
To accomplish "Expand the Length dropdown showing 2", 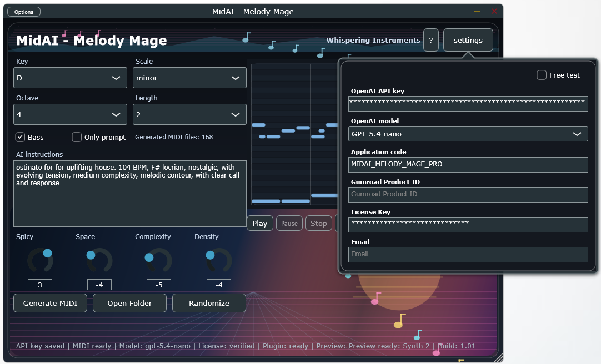I will coord(189,114).
